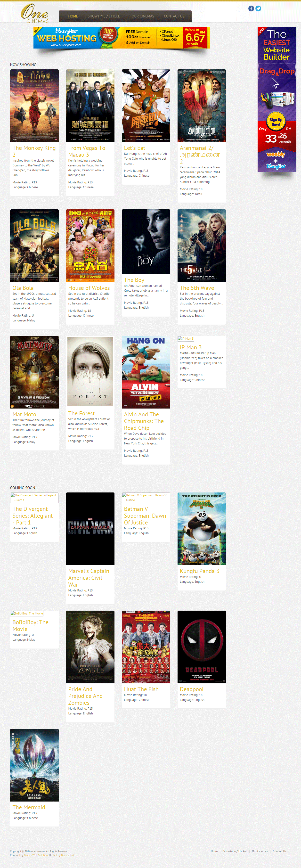Image resolution: width=301 pixels, height=868 pixels.
Task: Click Showtime / Eticket in the footer
Action: click(235, 851)
